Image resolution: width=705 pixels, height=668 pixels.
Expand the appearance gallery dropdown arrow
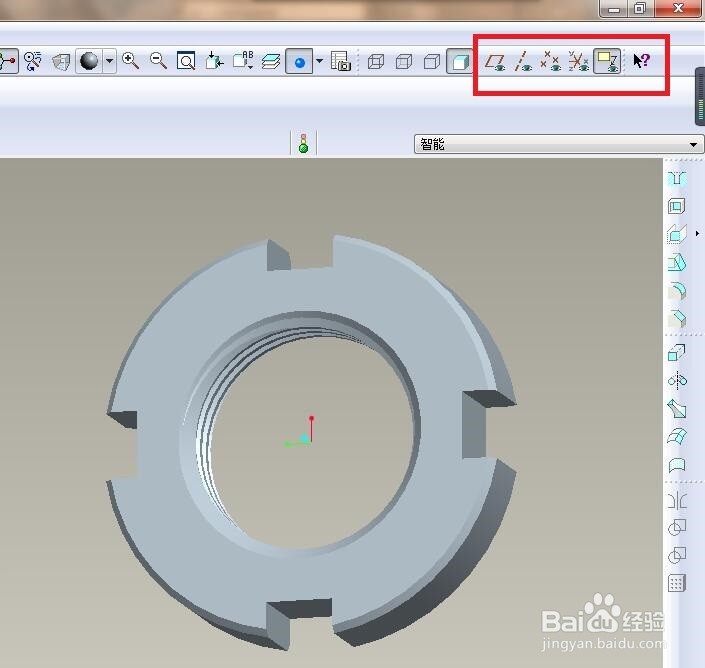click(x=319, y=61)
